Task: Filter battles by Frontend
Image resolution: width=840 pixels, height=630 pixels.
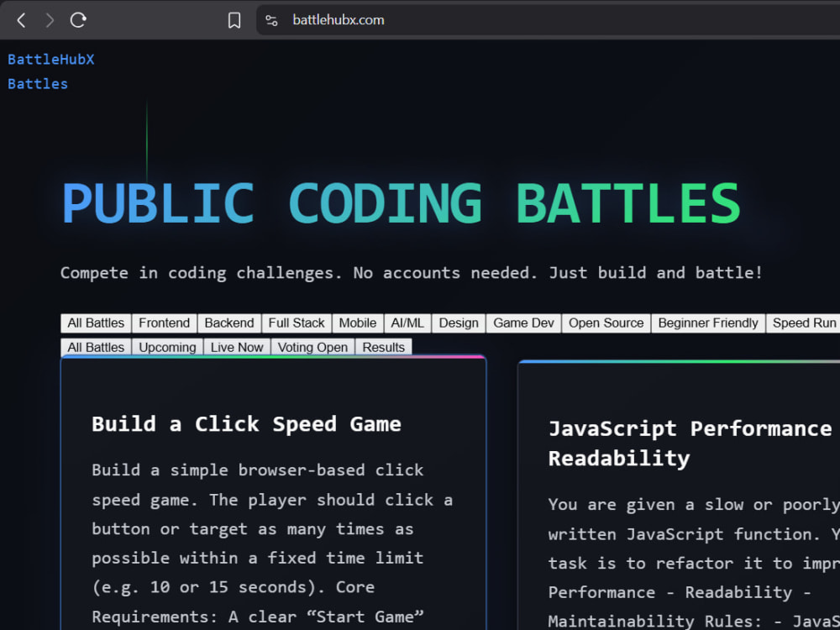Action: [165, 323]
